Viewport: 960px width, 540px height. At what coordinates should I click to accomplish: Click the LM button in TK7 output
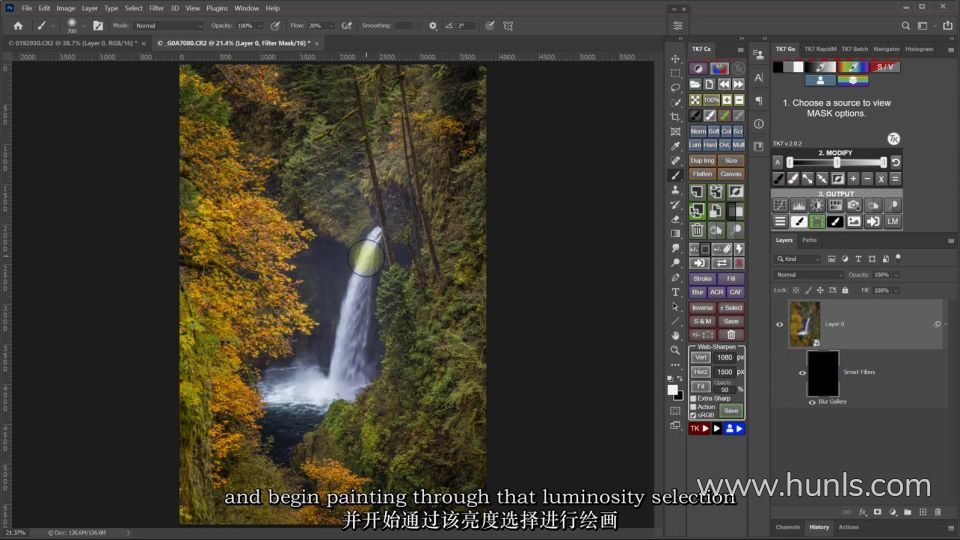[x=893, y=222]
